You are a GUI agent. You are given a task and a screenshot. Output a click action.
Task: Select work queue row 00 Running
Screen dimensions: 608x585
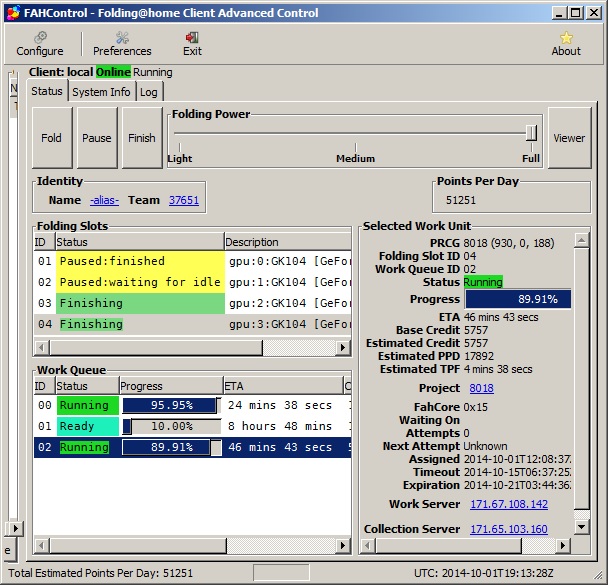coord(193,405)
